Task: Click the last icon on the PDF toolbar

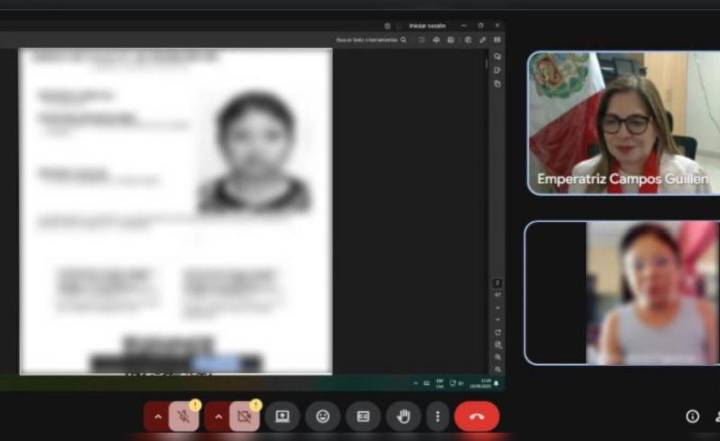Action: [497, 40]
